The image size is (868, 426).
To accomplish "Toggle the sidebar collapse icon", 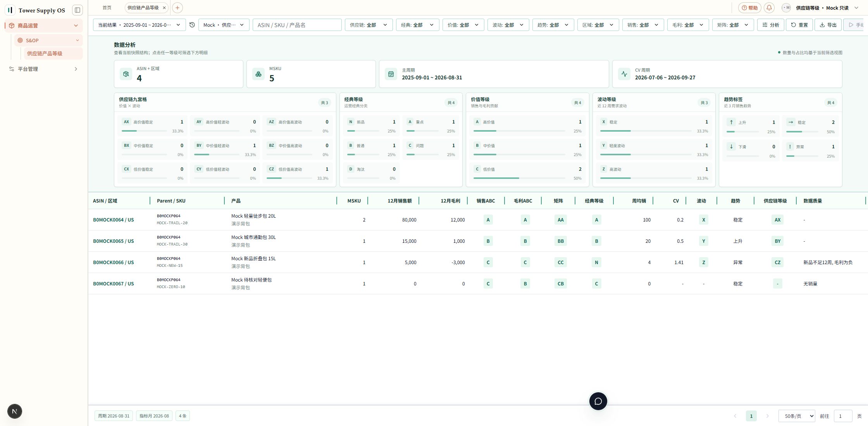I will pyautogui.click(x=77, y=10).
